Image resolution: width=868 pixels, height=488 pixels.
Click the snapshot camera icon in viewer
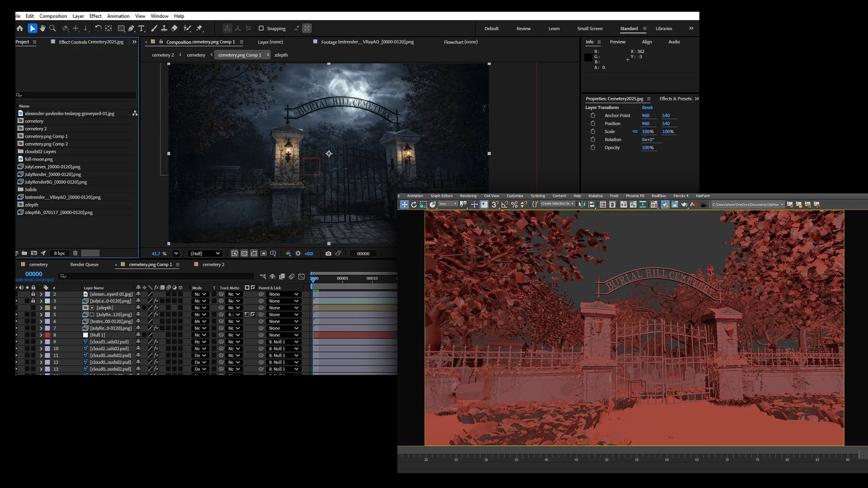click(x=328, y=253)
